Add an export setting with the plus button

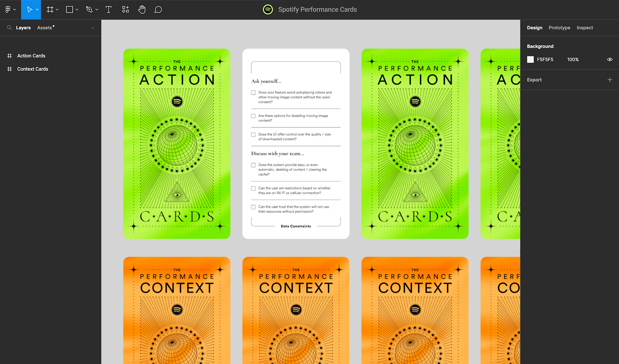pos(609,79)
